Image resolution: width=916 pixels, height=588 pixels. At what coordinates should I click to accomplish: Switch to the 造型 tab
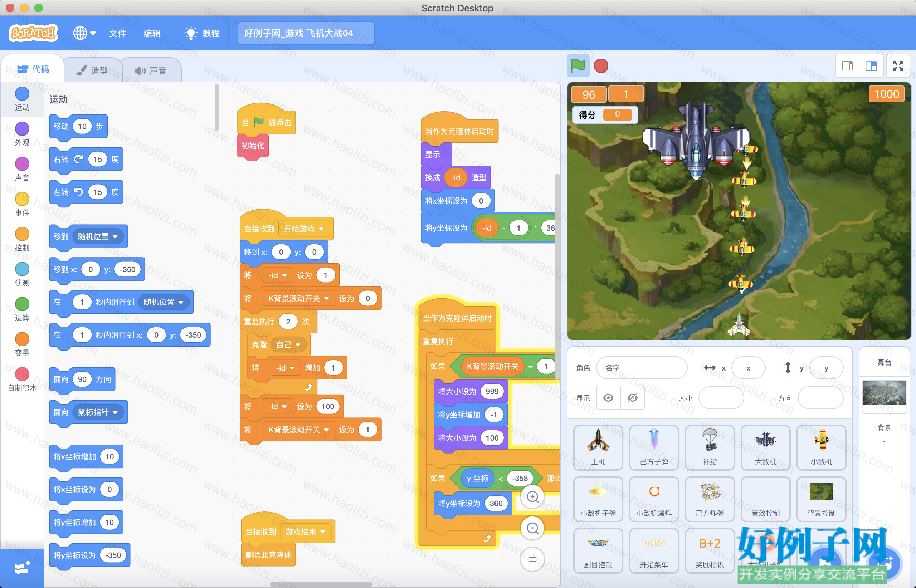coord(92,70)
